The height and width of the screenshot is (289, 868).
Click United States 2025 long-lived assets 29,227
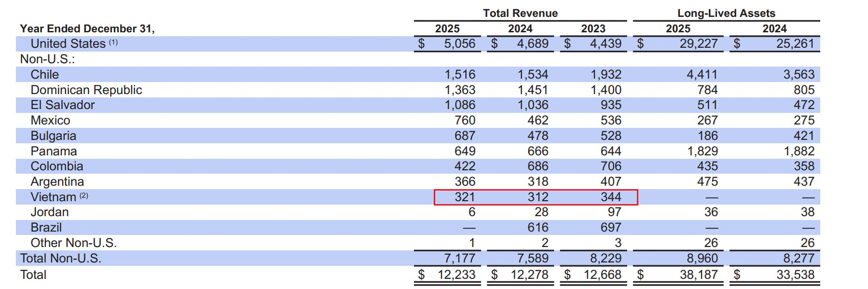point(698,44)
